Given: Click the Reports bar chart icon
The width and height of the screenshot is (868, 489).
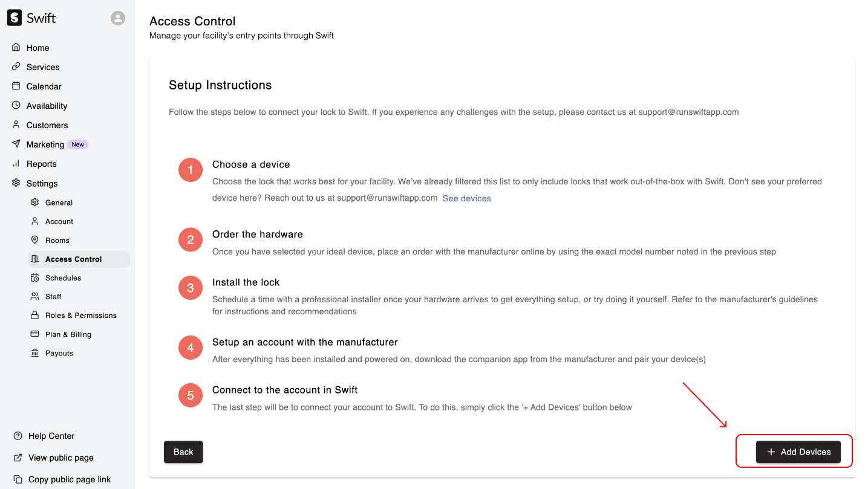Looking at the screenshot, I should 16,164.
